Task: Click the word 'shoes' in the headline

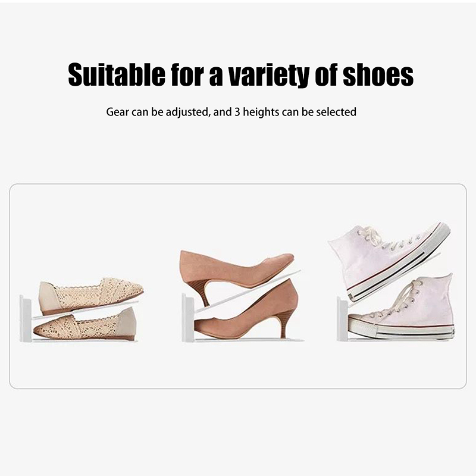Action: click(378, 75)
